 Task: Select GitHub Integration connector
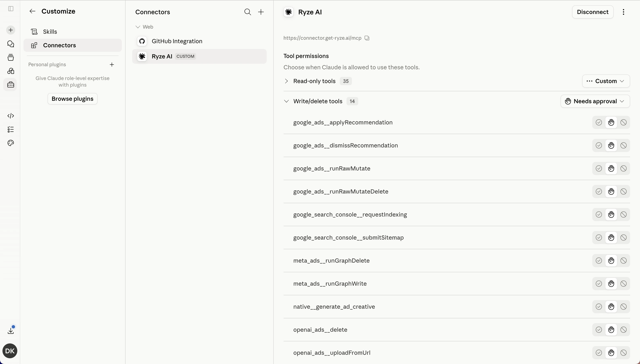[x=199, y=41]
